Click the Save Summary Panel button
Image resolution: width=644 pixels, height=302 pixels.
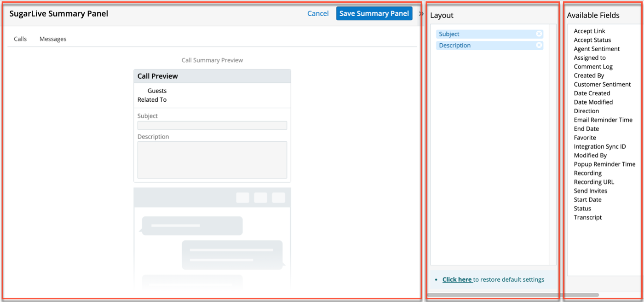pos(374,13)
